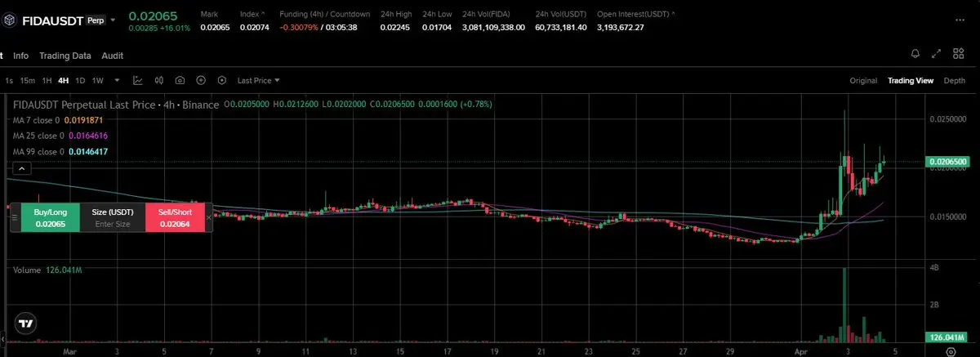Open the layout grid widgets icon
The width and height of the screenshot is (980, 357).
coord(959,54)
